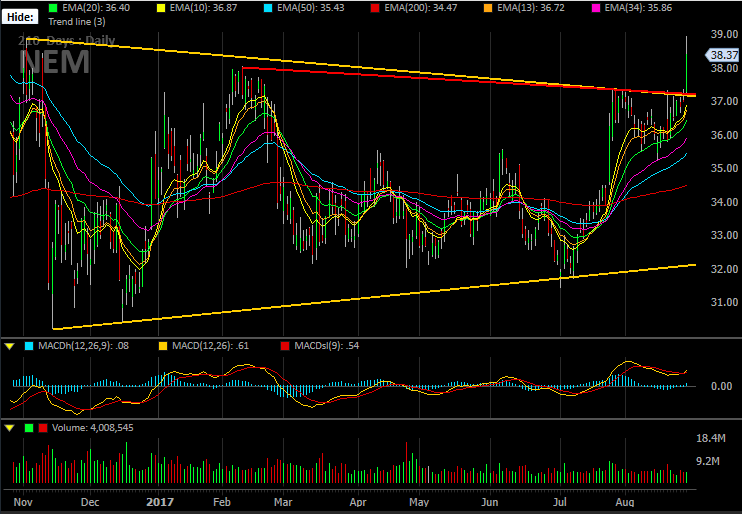Viewport: 742px width, 514px height.
Task: Click the Volume: 4,008,545 label
Action: (93, 428)
